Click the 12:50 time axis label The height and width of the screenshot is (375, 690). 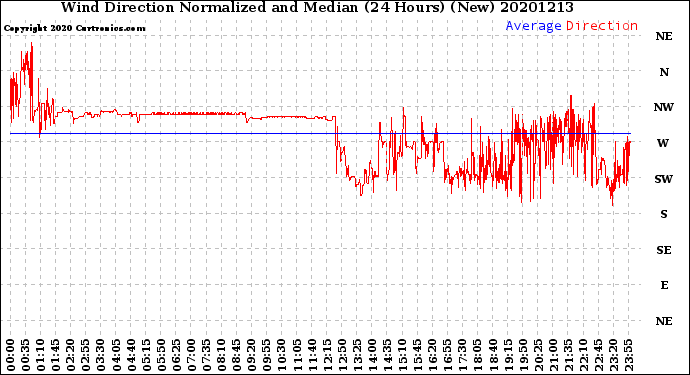click(x=342, y=354)
